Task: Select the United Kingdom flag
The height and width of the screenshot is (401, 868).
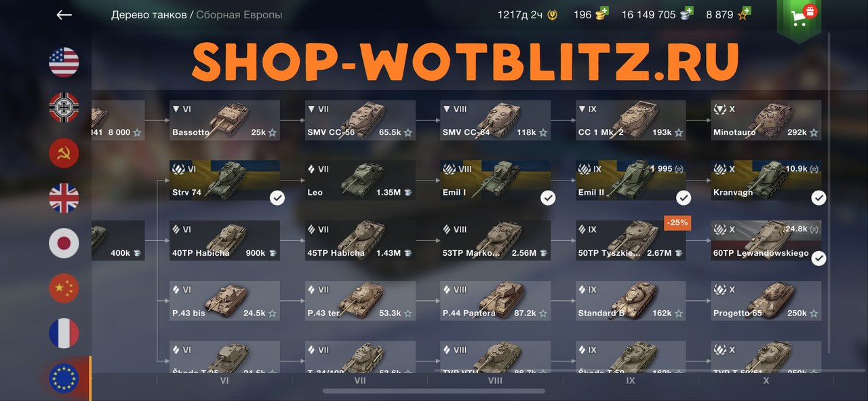Action: click(64, 198)
